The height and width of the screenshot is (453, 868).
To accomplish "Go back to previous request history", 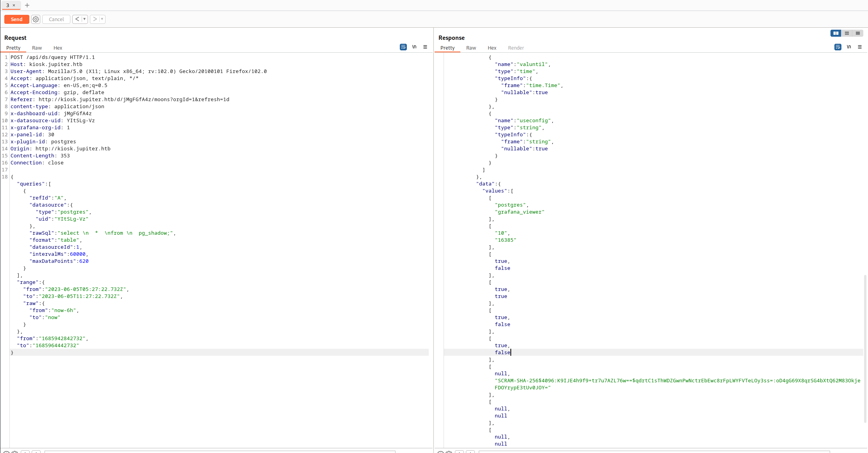I will pos(77,19).
